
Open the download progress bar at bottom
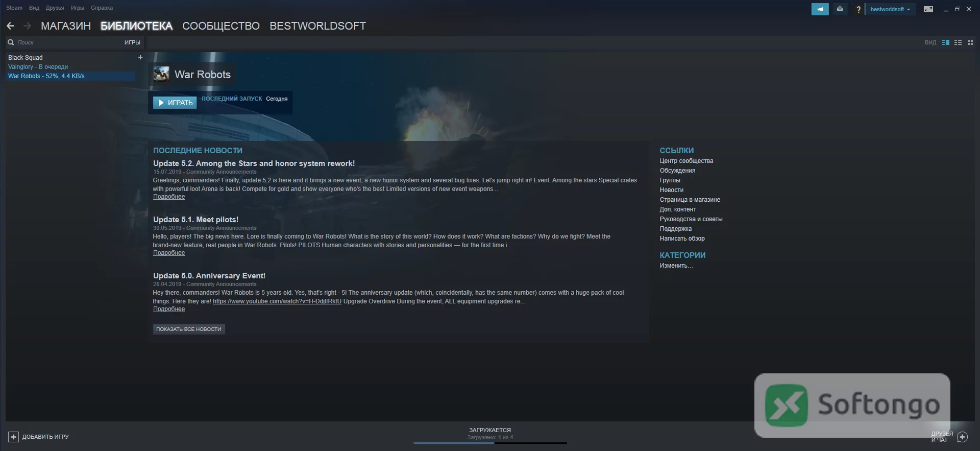point(490,443)
